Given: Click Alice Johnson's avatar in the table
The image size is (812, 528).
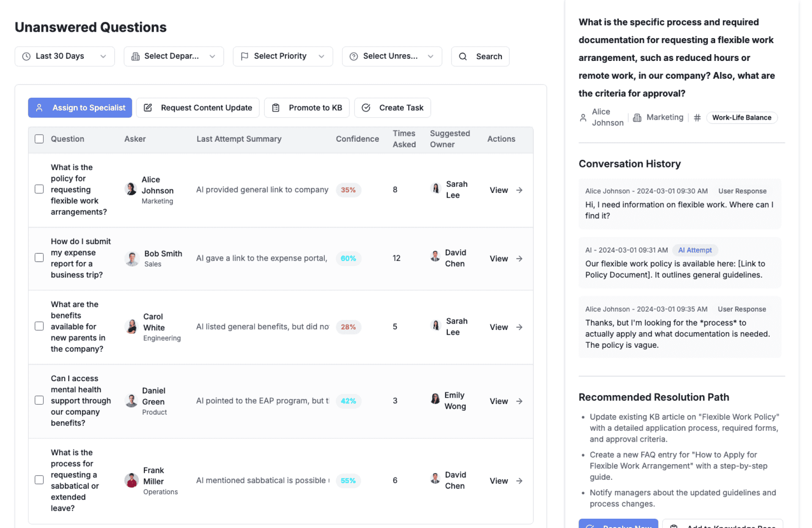Looking at the screenshot, I should [x=131, y=189].
